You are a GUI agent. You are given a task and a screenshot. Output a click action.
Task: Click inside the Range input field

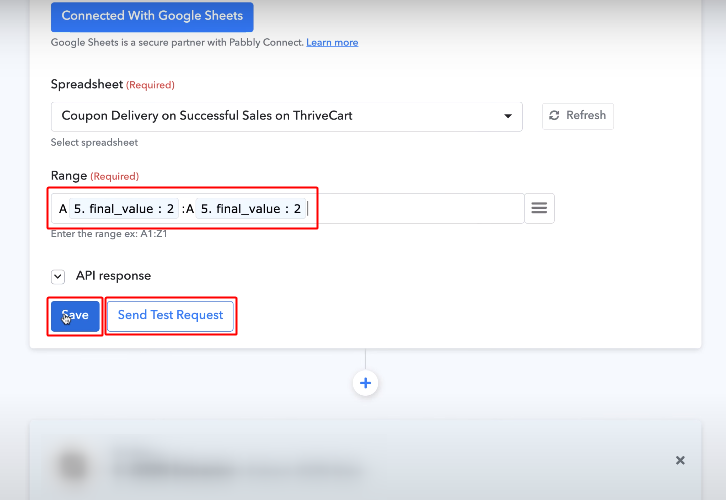tap(287, 208)
